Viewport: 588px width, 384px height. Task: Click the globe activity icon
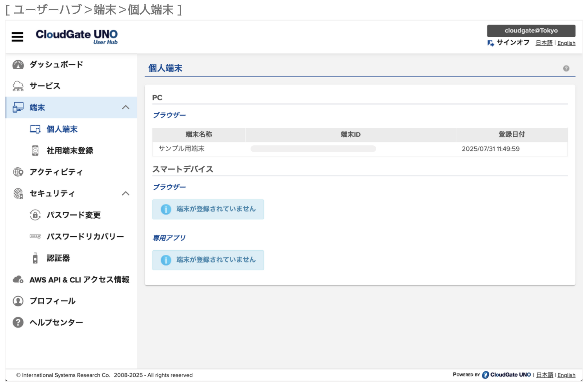click(x=18, y=172)
